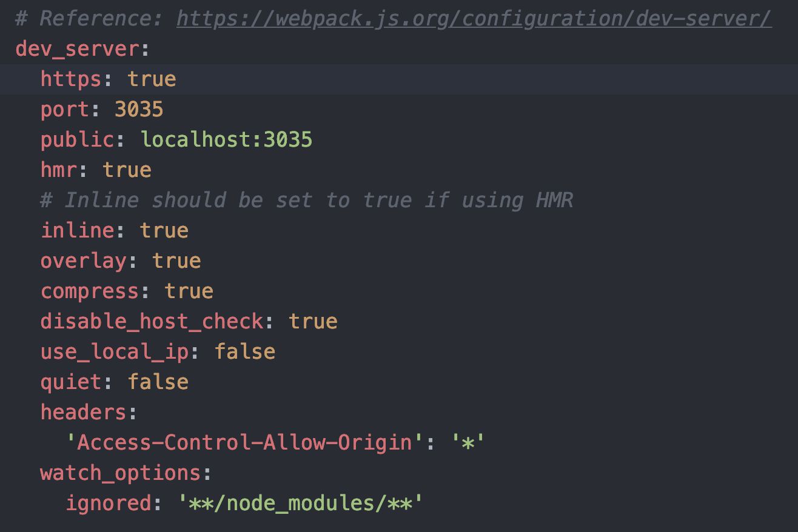Viewport: 798px width, 532px height.
Task: Place cursor on the https key
Action: [x=72, y=79]
